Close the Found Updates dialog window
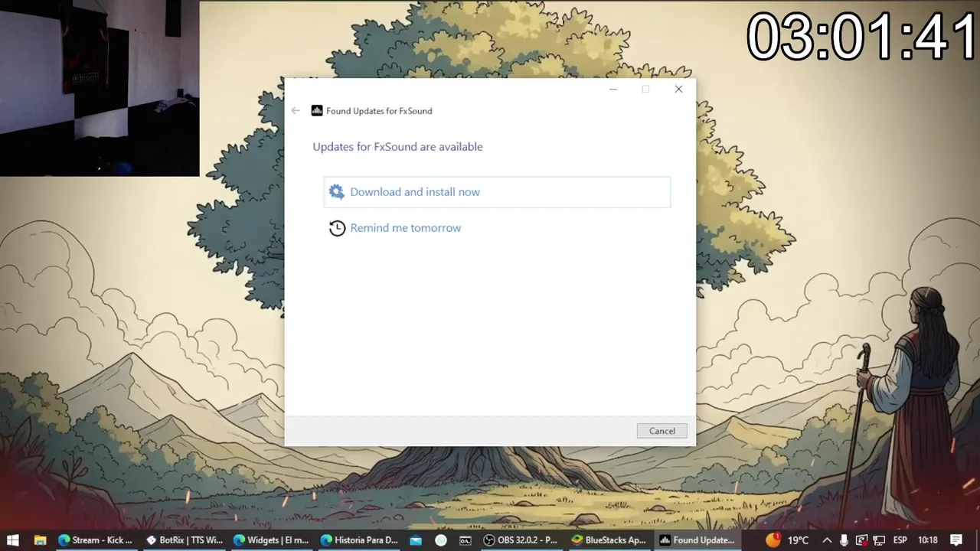The width and height of the screenshot is (980, 551). point(678,90)
